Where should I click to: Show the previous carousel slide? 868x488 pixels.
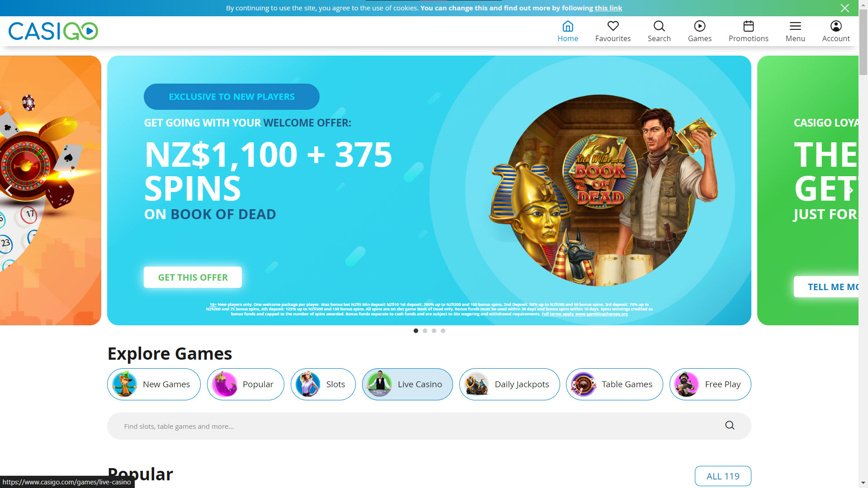tap(9, 190)
